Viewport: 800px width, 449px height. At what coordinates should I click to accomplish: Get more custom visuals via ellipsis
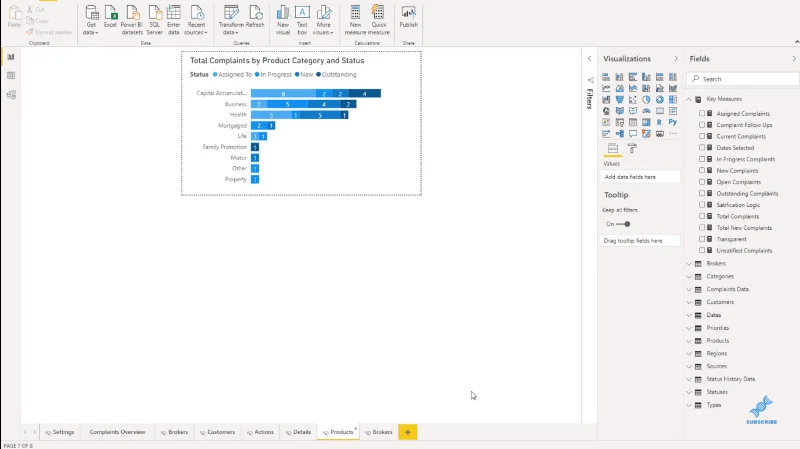click(x=673, y=134)
